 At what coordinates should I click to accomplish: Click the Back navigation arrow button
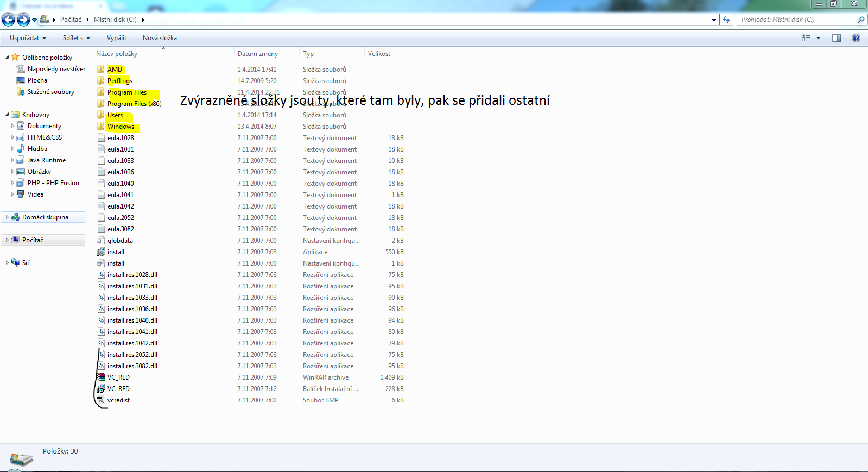tap(8, 20)
